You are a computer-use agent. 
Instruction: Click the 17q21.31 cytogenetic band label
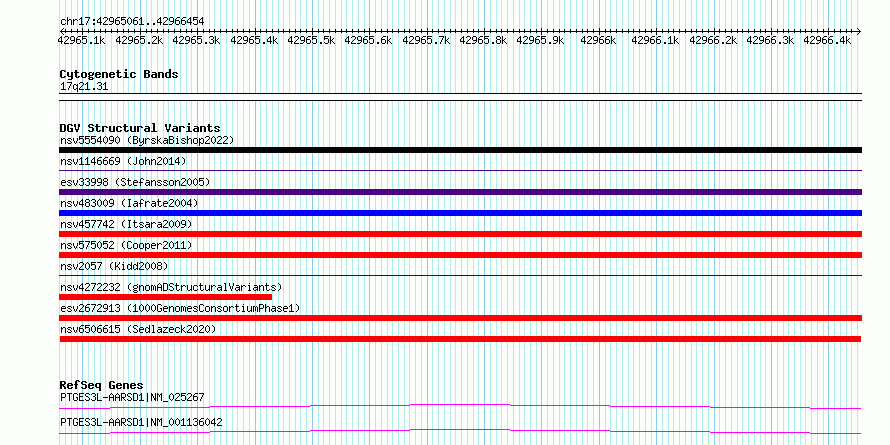84,87
